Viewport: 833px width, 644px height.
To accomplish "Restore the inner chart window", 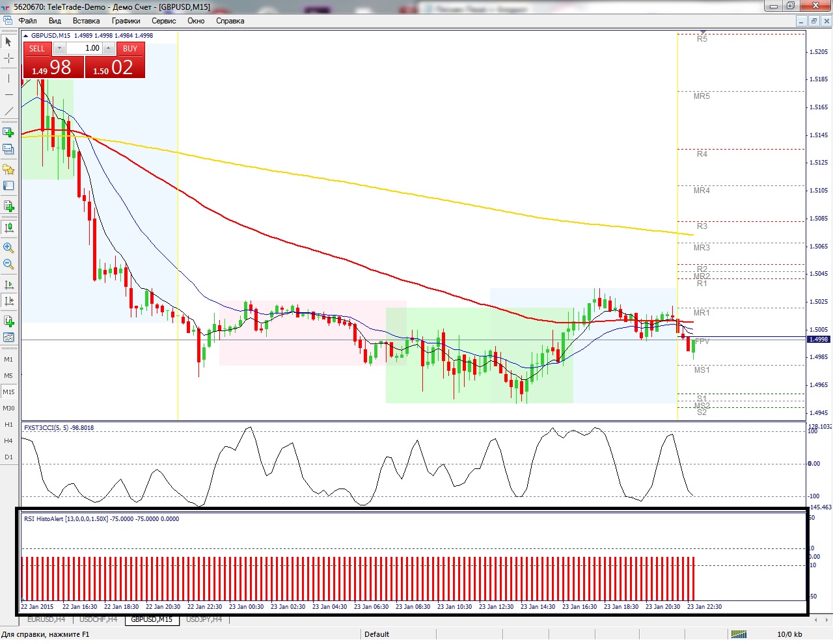I will (x=813, y=21).
